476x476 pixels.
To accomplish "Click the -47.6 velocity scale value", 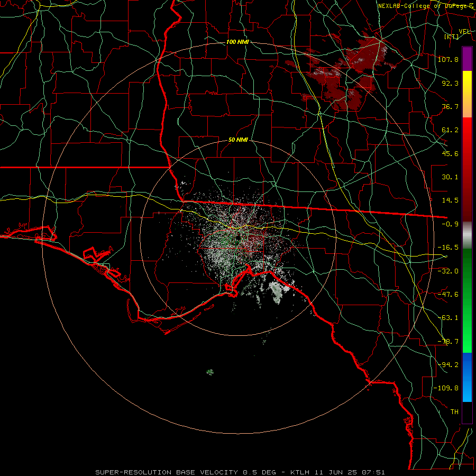I will (448, 294).
